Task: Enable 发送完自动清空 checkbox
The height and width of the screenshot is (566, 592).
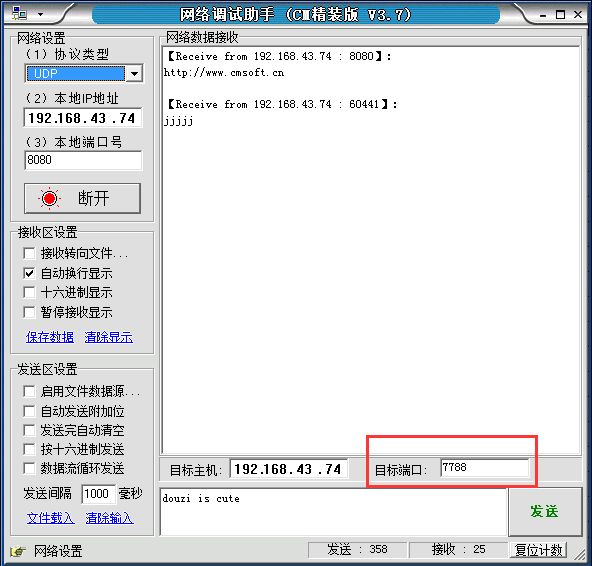Action: pyautogui.click(x=29, y=430)
